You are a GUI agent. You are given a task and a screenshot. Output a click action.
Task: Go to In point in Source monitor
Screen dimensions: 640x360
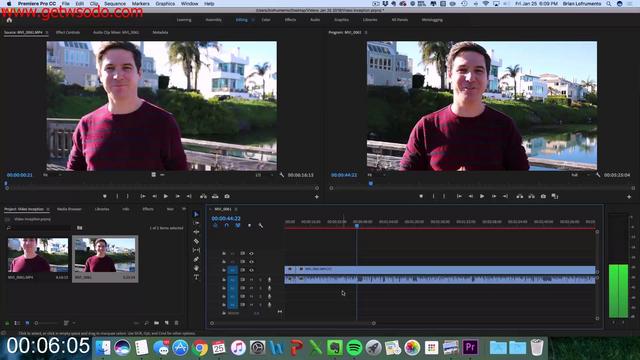coord(143,196)
